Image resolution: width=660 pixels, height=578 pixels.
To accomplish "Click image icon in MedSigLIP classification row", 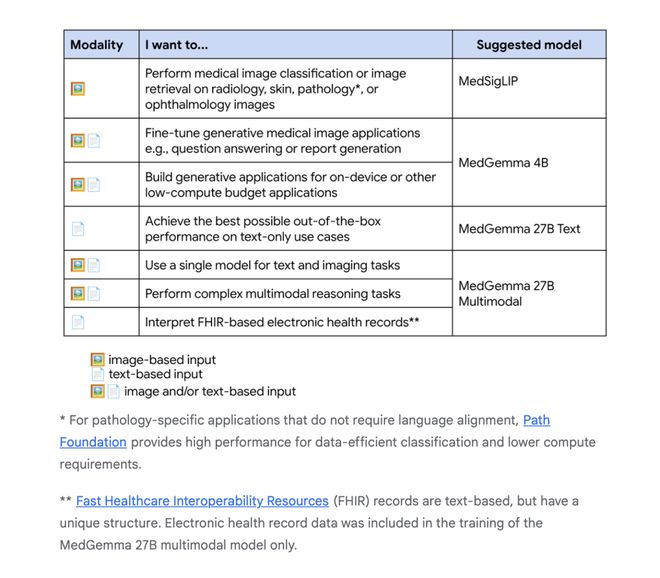I will pyautogui.click(x=78, y=89).
